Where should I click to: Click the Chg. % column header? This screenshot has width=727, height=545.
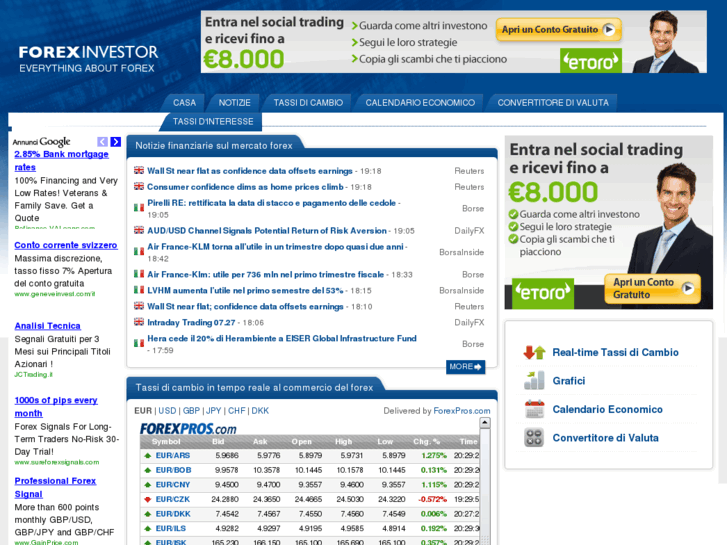[x=426, y=442]
